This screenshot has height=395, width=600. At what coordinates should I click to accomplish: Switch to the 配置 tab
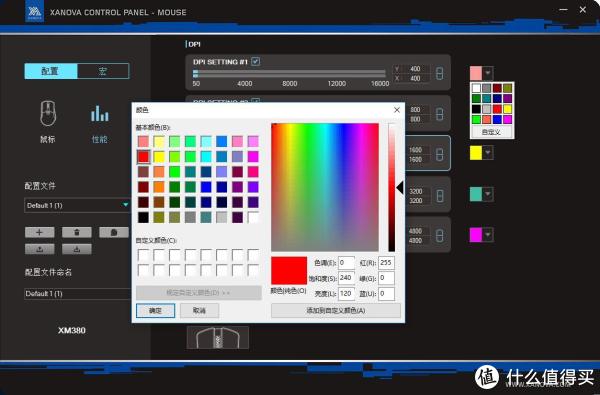[51, 71]
